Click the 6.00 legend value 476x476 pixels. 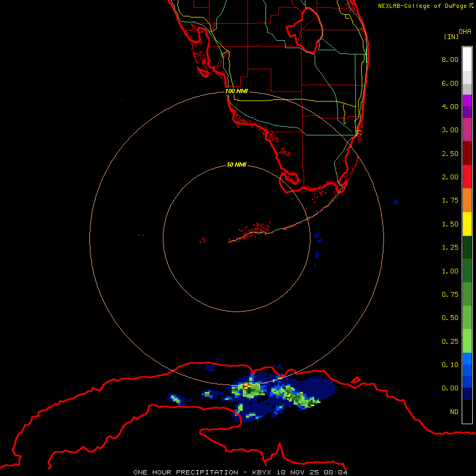(450, 83)
